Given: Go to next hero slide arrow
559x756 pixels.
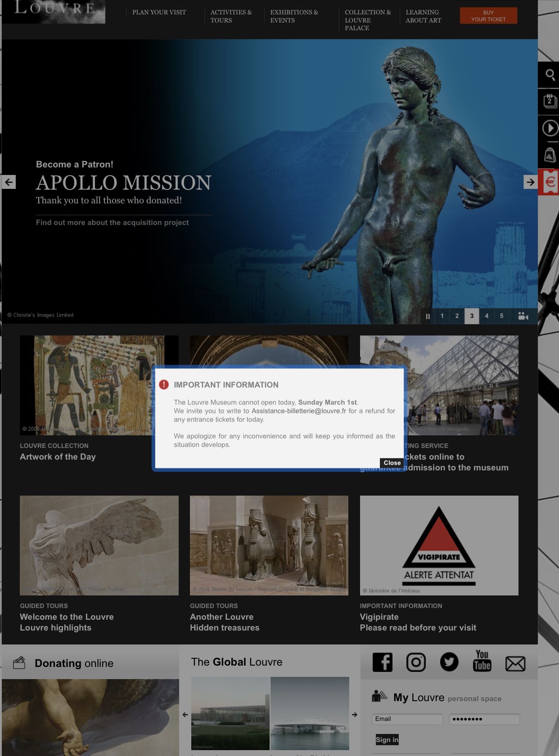Looking at the screenshot, I should [531, 182].
